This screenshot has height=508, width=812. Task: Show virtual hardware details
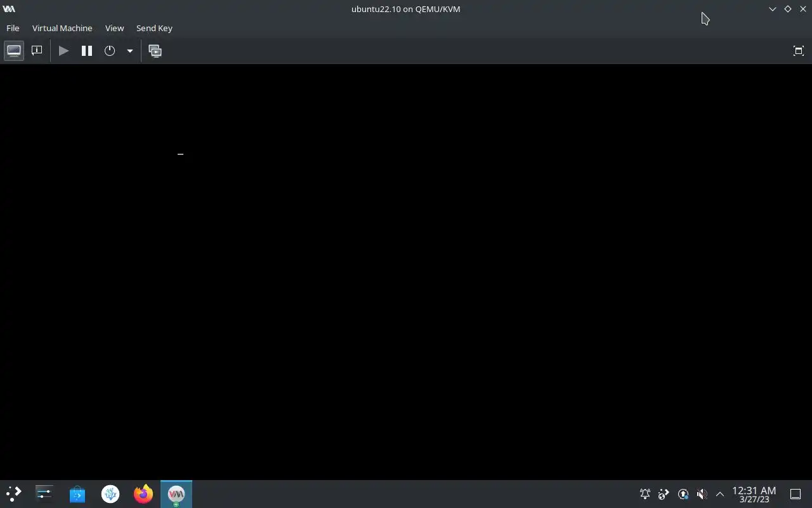(37, 51)
